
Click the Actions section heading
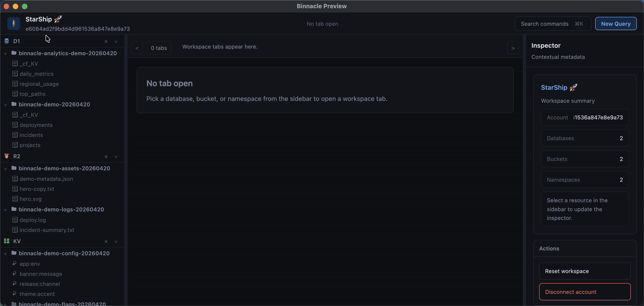click(549, 249)
